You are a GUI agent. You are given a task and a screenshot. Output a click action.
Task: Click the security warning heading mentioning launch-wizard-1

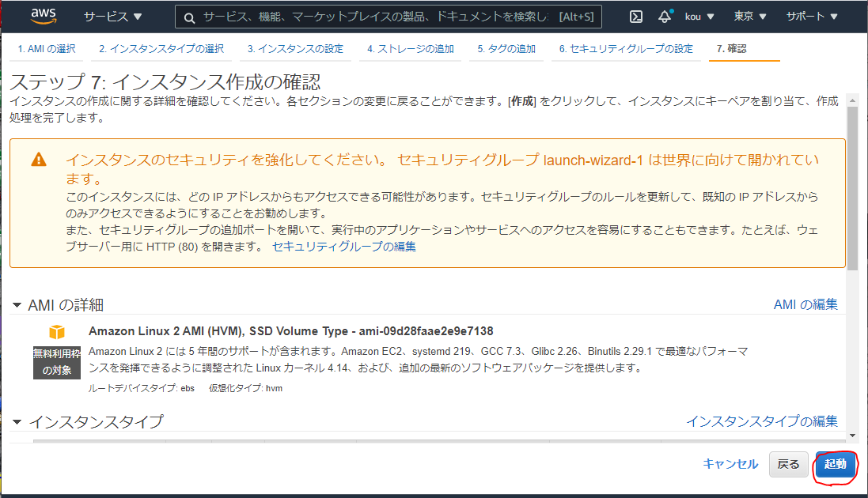tap(442, 169)
